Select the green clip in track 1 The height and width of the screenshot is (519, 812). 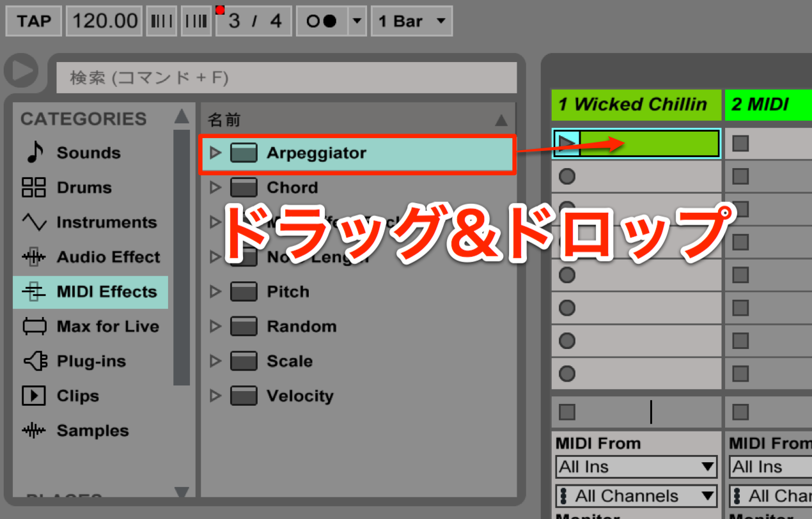point(650,143)
